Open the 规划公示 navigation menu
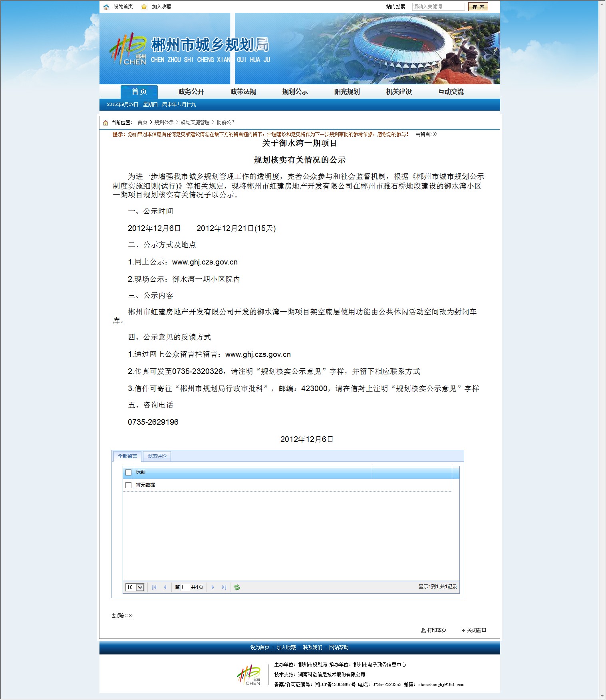606x700 pixels. point(295,92)
